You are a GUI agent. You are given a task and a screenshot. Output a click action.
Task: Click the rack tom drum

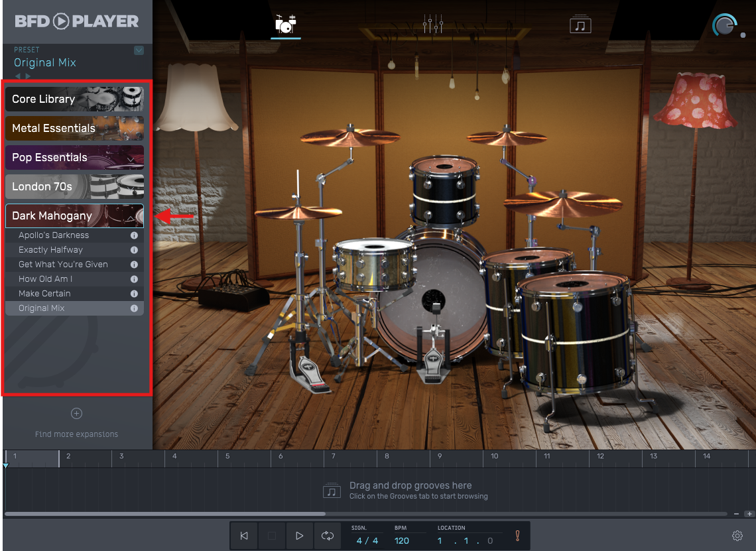click(x=444, y=190)
